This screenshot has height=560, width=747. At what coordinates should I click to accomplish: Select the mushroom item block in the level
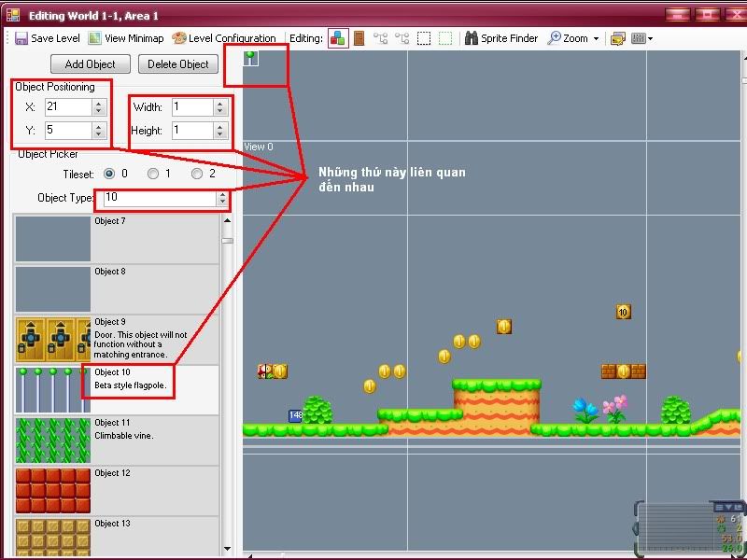click(x=265, y=371)
